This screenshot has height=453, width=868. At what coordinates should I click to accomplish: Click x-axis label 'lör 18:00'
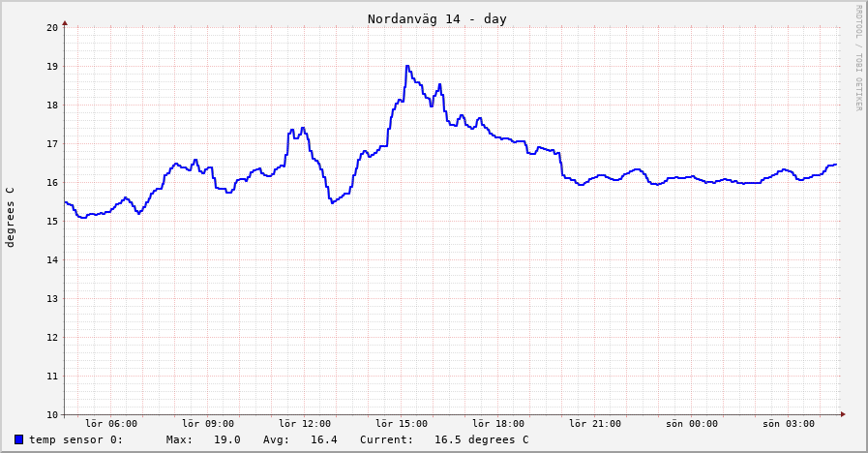[498, 424]
